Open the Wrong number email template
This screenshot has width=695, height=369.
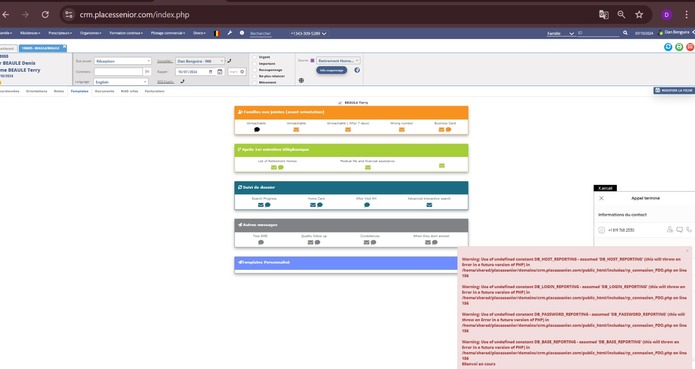point(402,130)
